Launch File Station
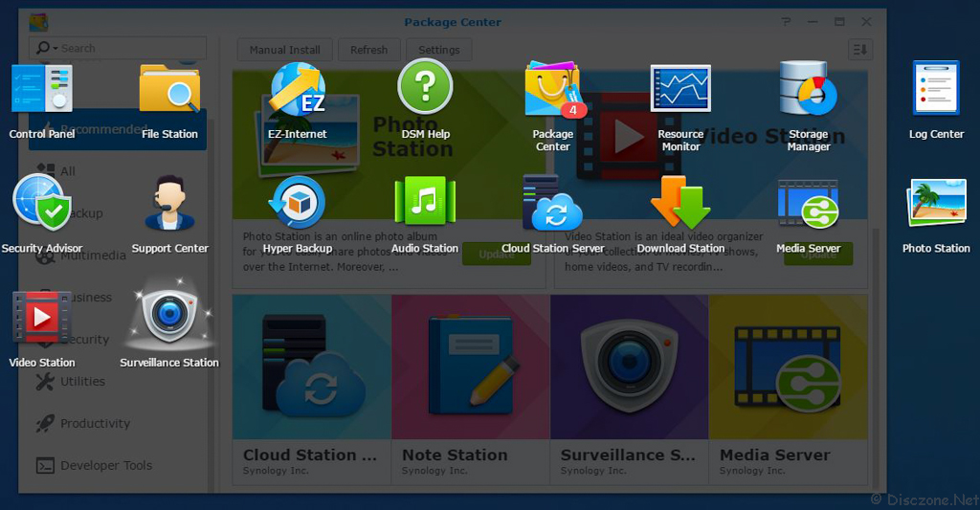The height and width of the screenshot is (510, 980). pyautogui.click(x=169, y=89)
